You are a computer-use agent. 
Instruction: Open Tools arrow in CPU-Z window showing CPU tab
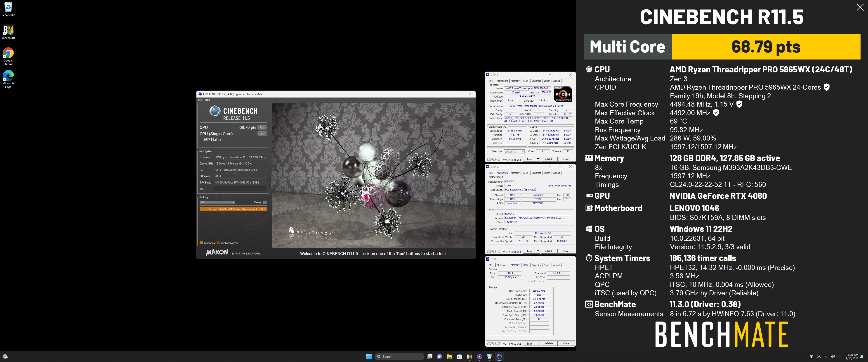(538, 159)
